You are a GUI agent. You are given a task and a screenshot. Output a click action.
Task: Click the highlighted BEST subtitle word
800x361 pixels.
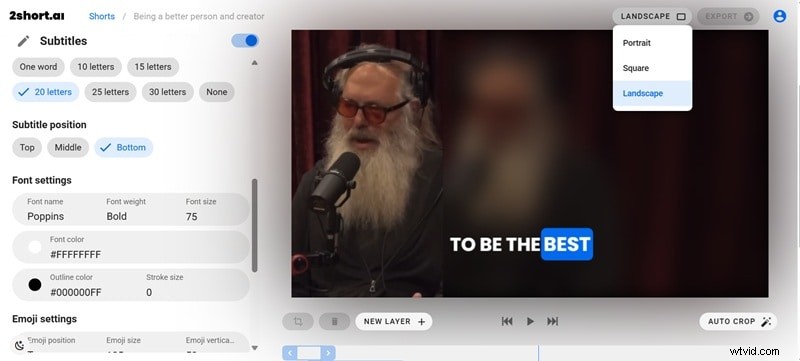567,244
